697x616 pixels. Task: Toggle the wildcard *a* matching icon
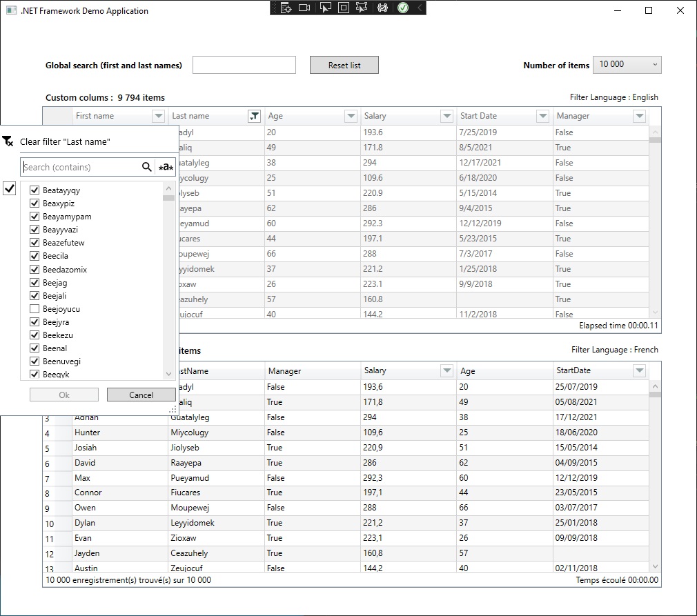(165, 167)
